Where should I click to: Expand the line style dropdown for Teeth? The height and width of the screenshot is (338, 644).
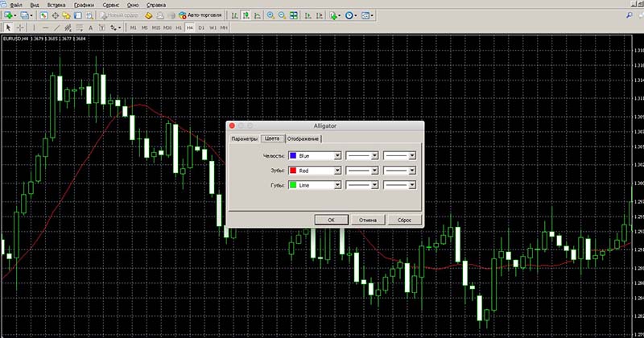click(374, 171)
